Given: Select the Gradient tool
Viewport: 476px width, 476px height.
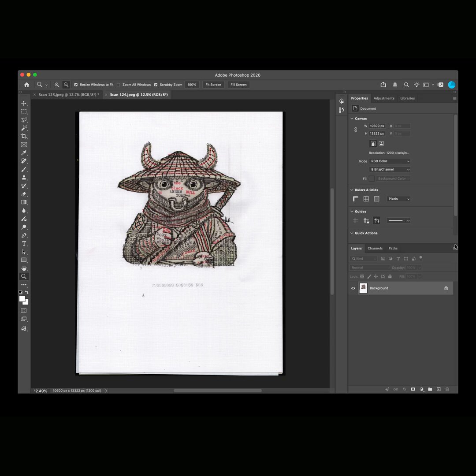Looking at the screenshot, I should pyautogui.click(x=24, y=202).
